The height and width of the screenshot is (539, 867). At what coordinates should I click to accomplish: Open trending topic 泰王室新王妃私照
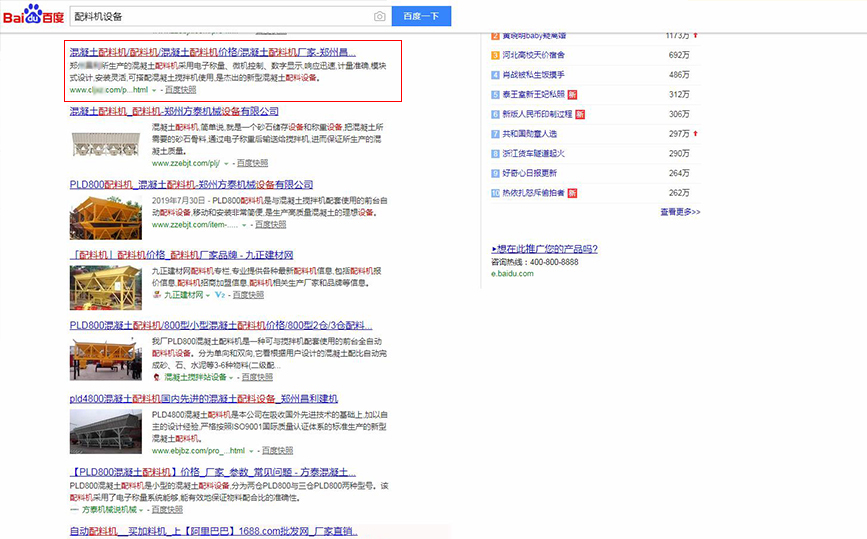click(x=533, y=95)
